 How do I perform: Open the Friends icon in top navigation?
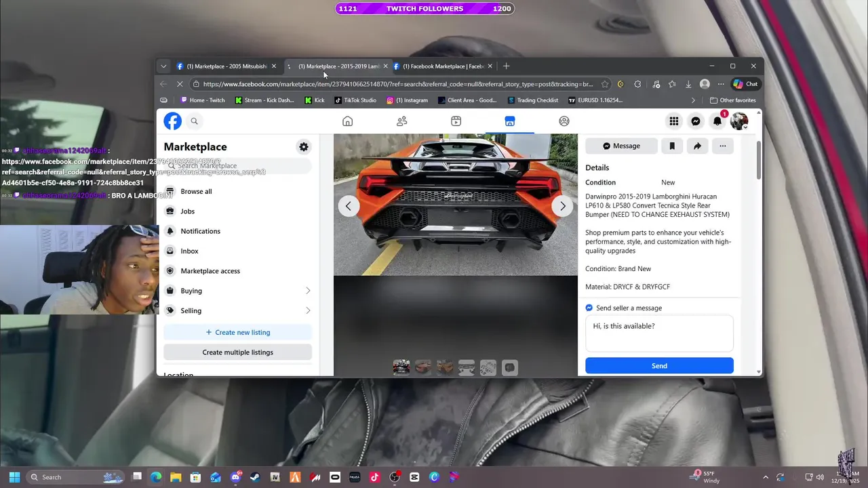[401, 121]
